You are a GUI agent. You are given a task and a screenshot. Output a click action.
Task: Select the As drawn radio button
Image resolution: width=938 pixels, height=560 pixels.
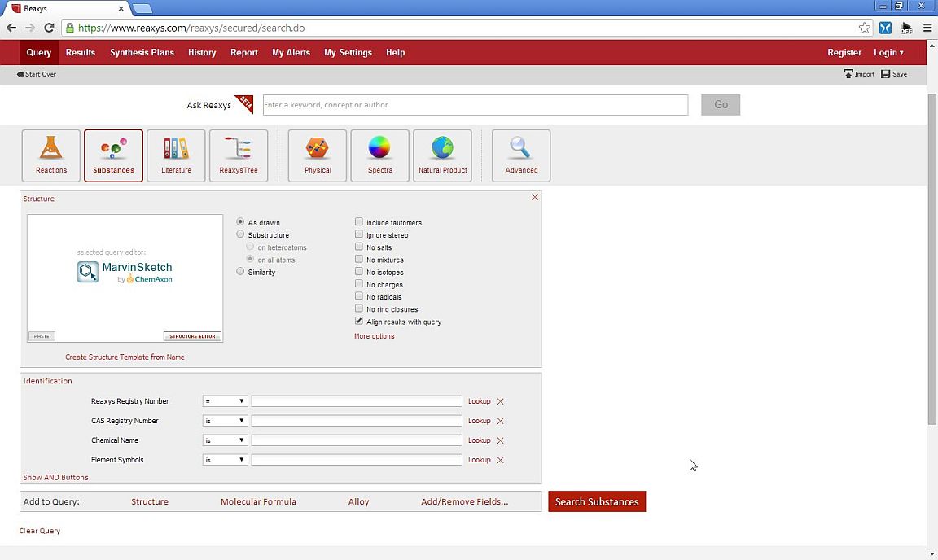pos(240,222)
